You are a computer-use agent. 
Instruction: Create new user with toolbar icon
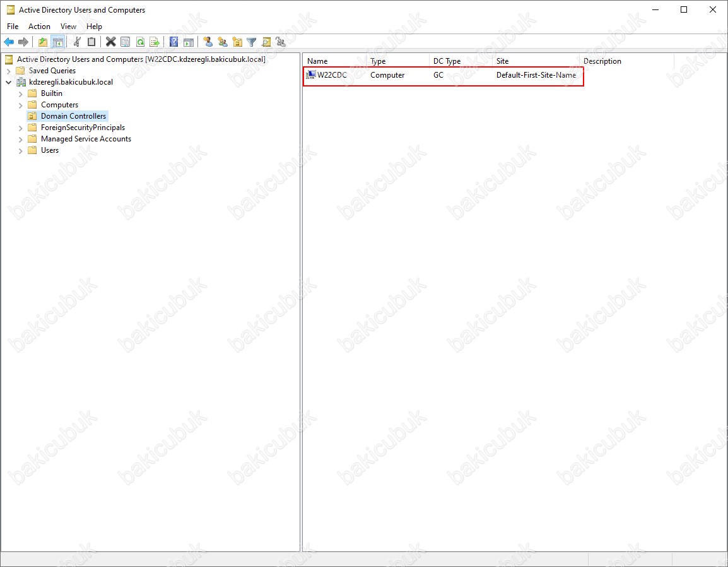208,42
